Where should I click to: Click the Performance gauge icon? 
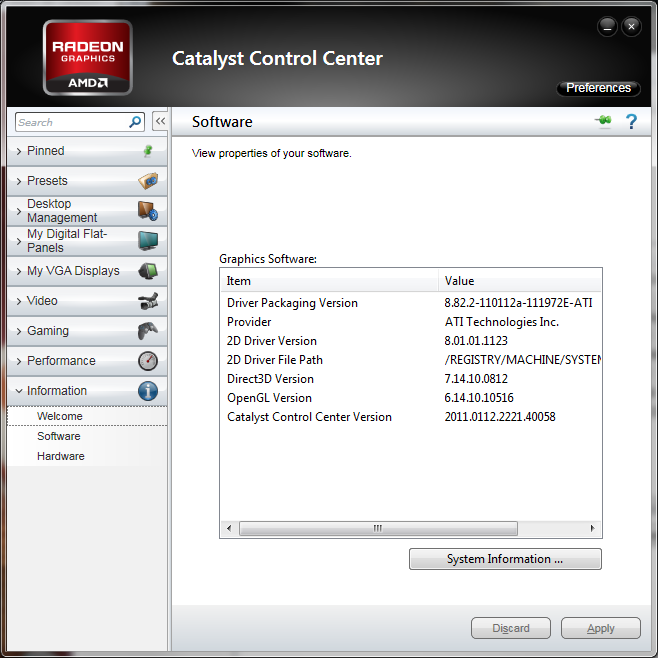[x=148, y=361]
